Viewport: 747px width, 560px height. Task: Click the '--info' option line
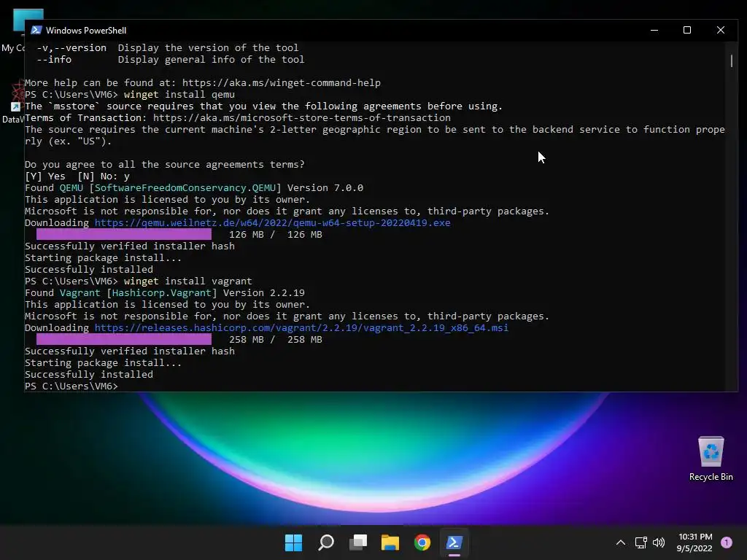click(170, 60)
